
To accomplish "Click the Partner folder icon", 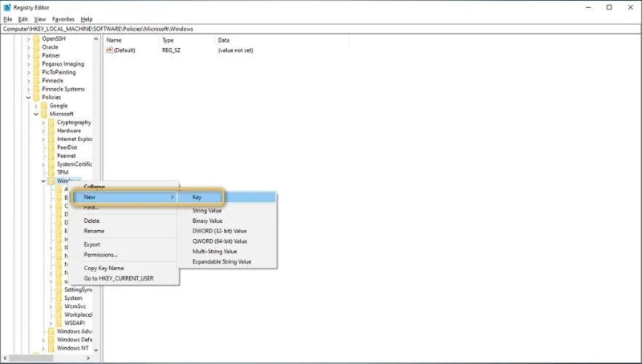I will (x=36, y=55).
